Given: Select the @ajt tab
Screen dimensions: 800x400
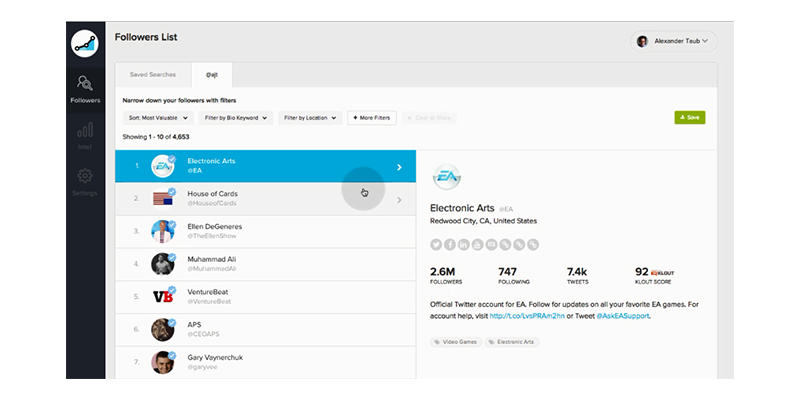Looking at the screenshot, I should [212, 75].
